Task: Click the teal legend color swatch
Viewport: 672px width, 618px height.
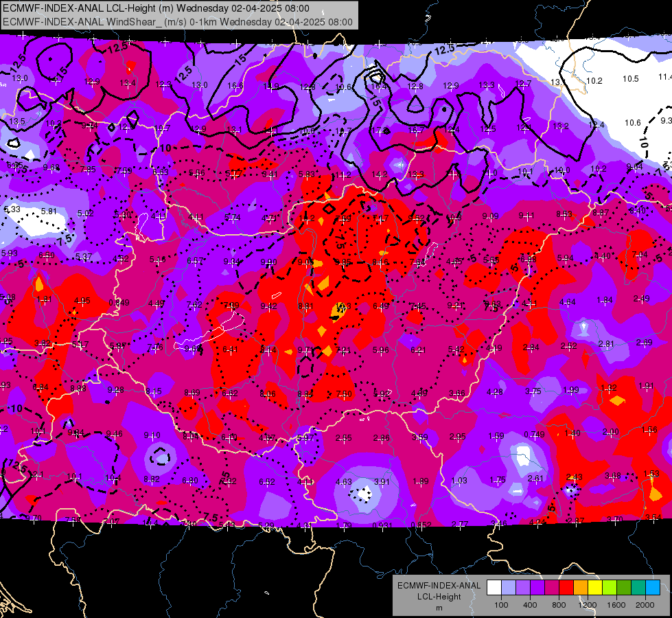Action: tap(638, 588)
